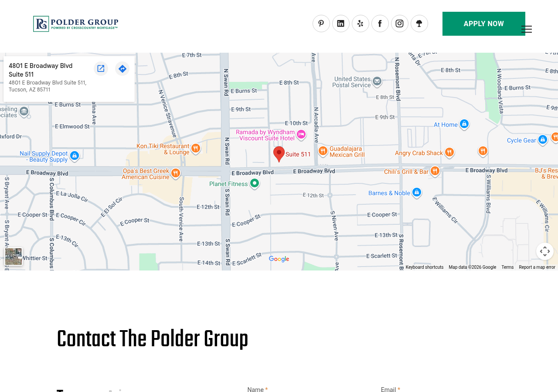The image size is (558, 392).
Task: Select the Ramada by Wyndham hotel marker
Action: click(301, 135)
